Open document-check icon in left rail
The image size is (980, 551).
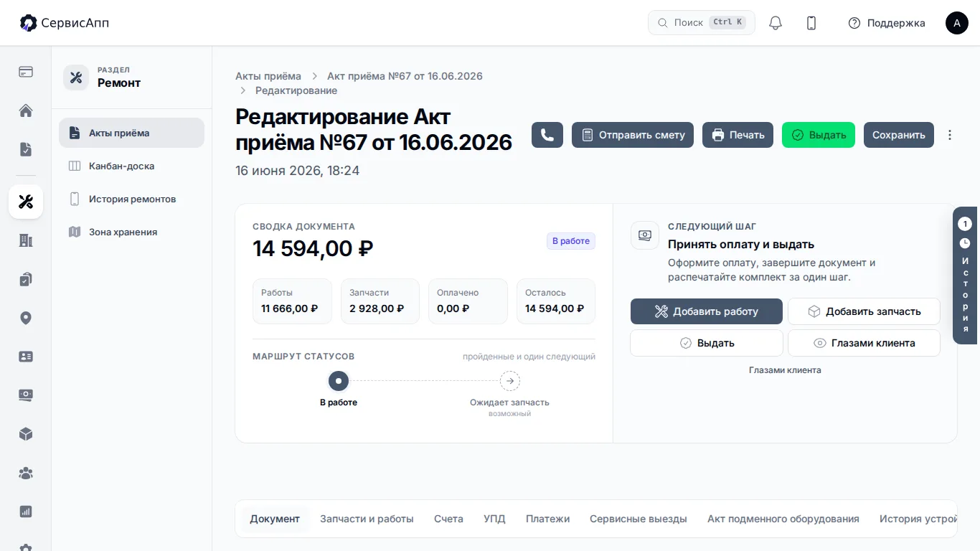pos(26,149)
